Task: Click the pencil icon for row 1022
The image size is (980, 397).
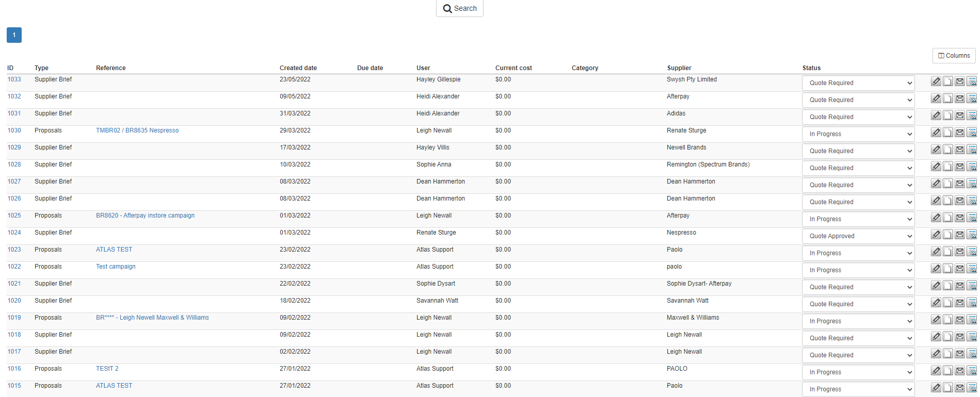Action: point(936,268)
